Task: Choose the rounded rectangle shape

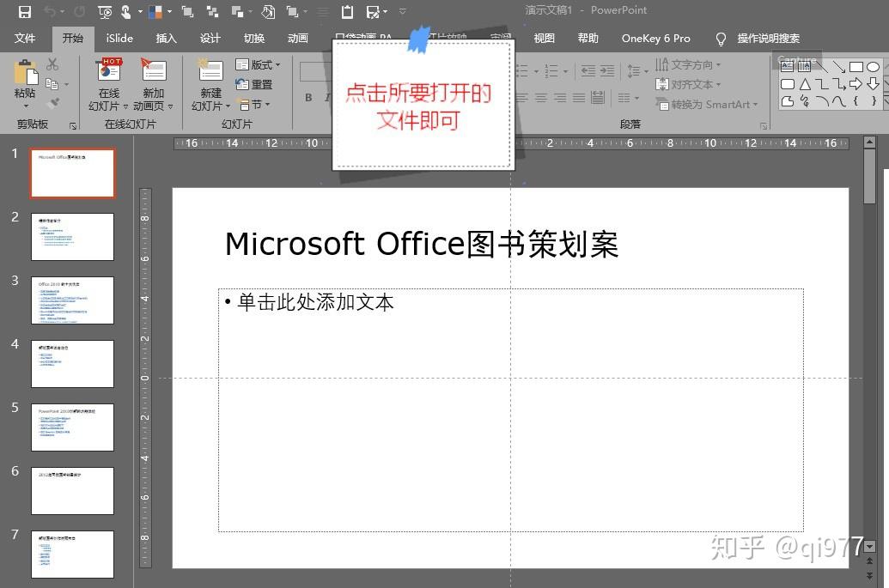Action: (788, 84)
